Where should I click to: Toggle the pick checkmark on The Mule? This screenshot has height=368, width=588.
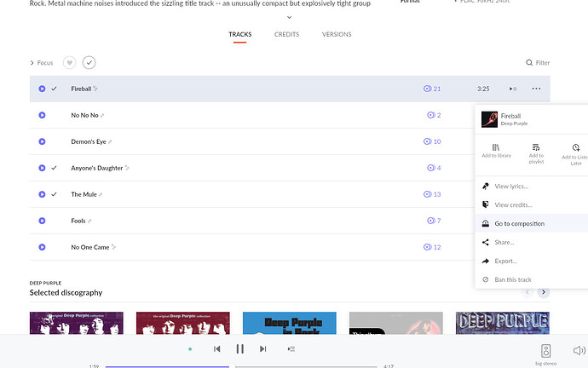54,194
